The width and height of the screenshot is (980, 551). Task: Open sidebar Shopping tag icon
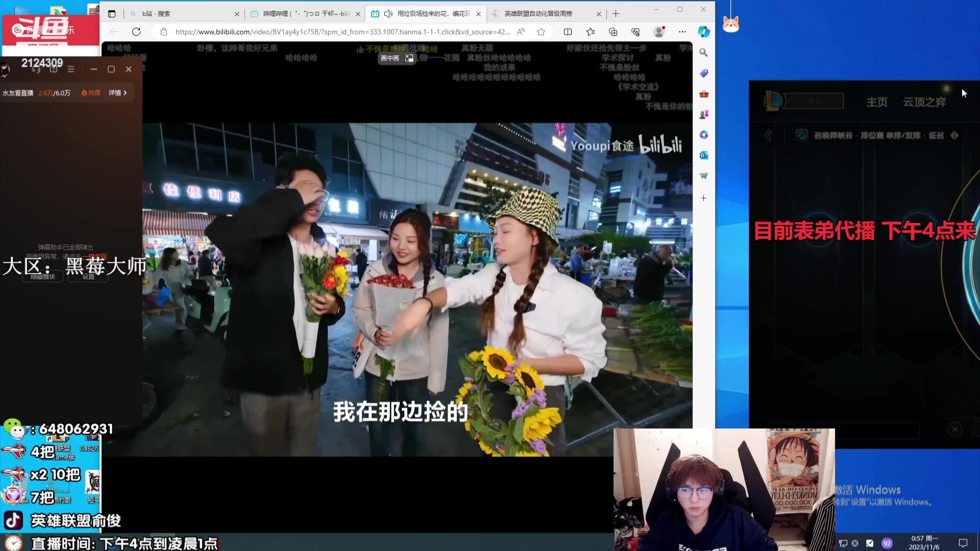pos(703,73)
